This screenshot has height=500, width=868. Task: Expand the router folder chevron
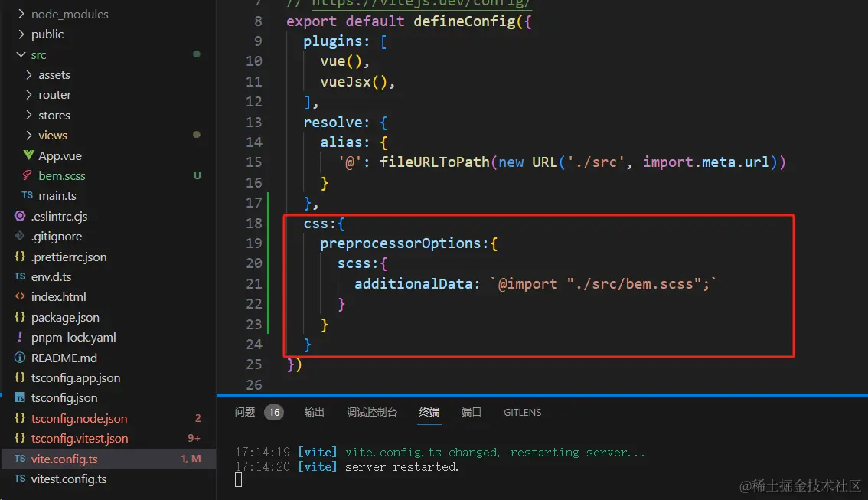click(29, 95)
